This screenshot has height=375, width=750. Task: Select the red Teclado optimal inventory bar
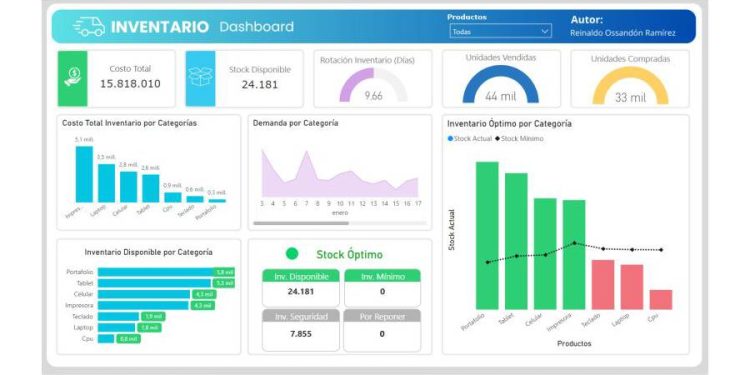pyautogui.click(x=603, y=285)
